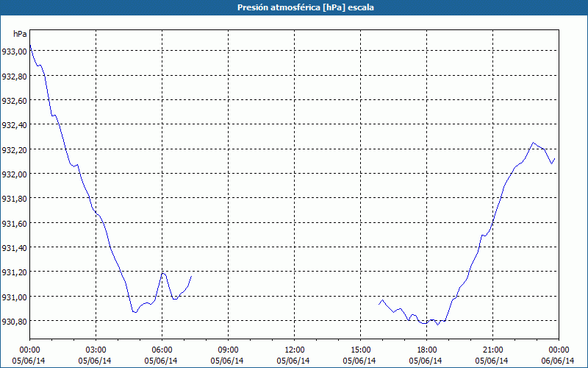Click the 15:00 time label

tap(360, 350)
